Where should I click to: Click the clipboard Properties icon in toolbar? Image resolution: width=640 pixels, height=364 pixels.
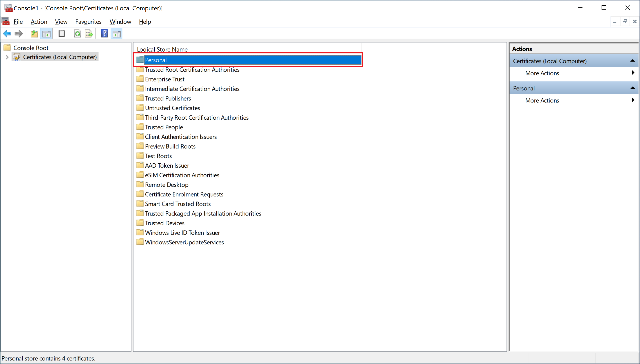pos(62,33)
